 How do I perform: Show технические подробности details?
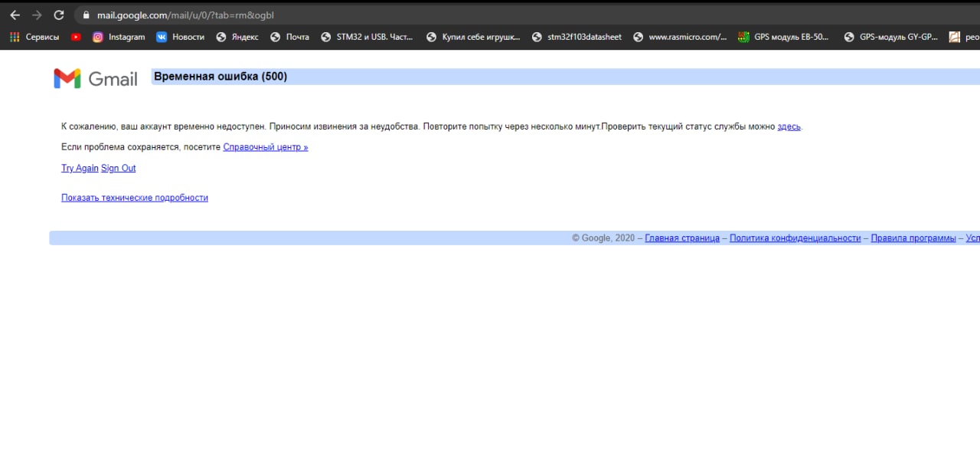coord(135,198)
